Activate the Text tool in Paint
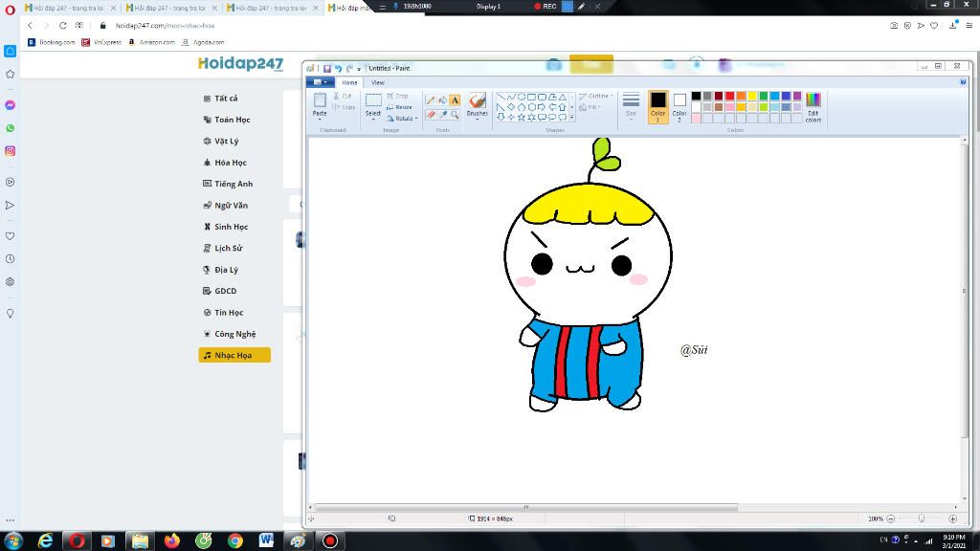The height and width of the screenshot is (551, 980). pyautogui.click(x=455, y=99)
